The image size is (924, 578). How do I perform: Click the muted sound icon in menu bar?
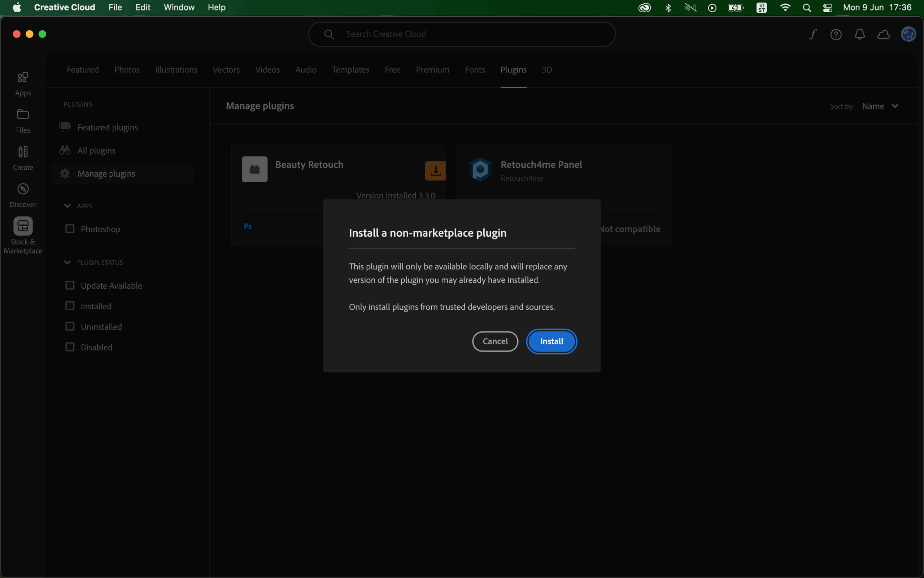click(x=690, y=8)
